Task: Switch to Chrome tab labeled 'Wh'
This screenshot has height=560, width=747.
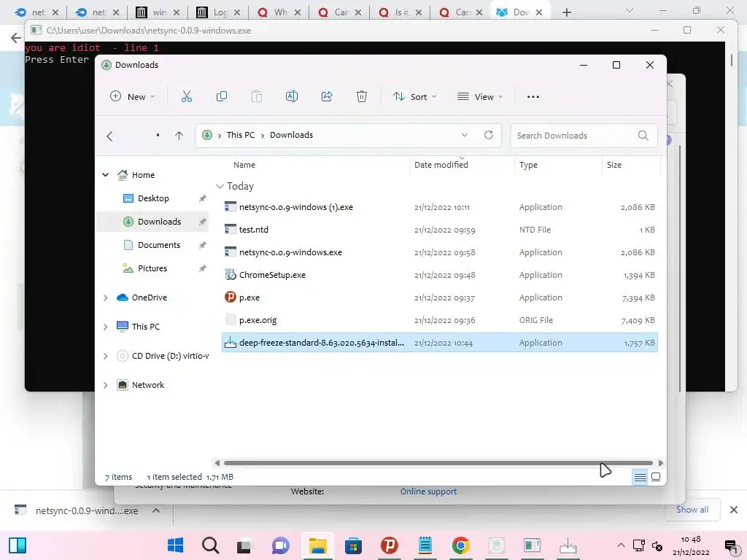Action: pyautogui.click(x=279, y=12)
